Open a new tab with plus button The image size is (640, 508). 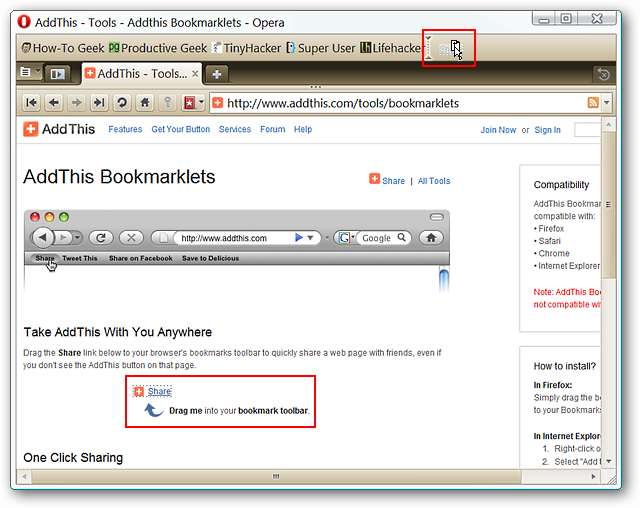(217, 74)
